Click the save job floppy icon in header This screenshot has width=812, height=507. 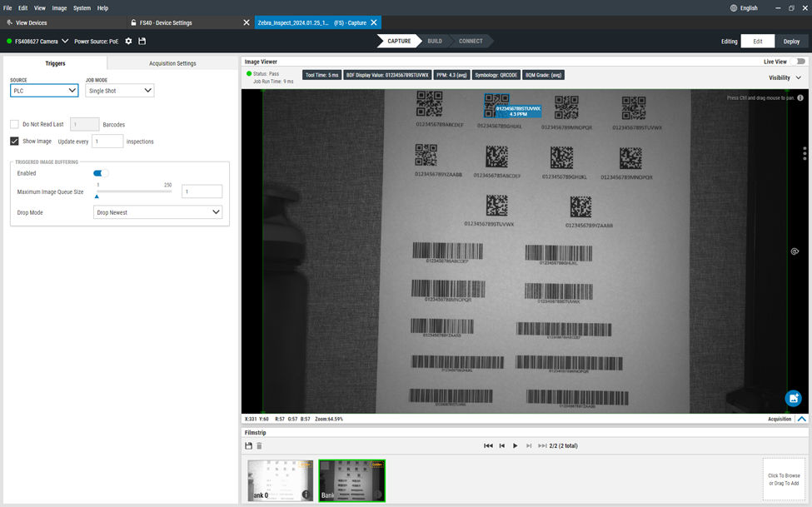(x=142, y=41)
